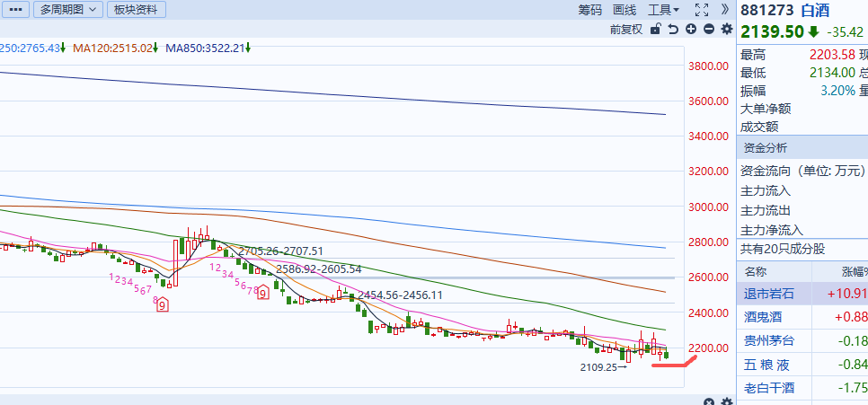The image size is (868, 405).
Task: Close sub-panel with bottom X icon
Action: (709, 402)
